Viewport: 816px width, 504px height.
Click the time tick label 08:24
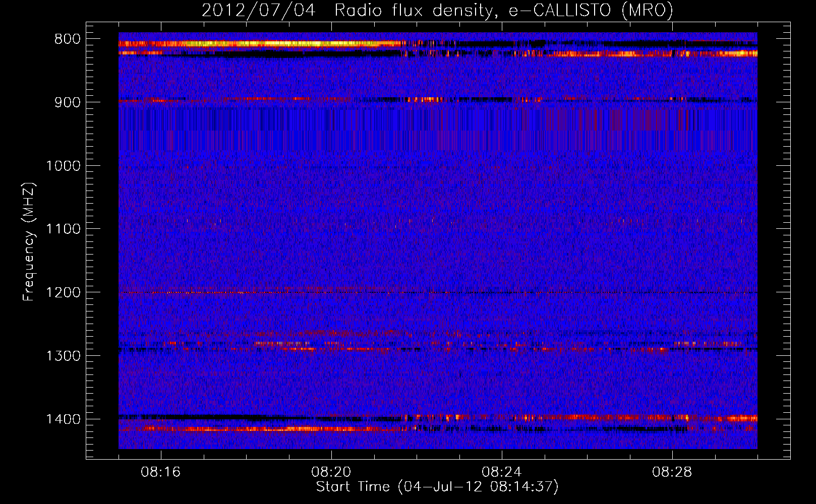click(502, 472)
